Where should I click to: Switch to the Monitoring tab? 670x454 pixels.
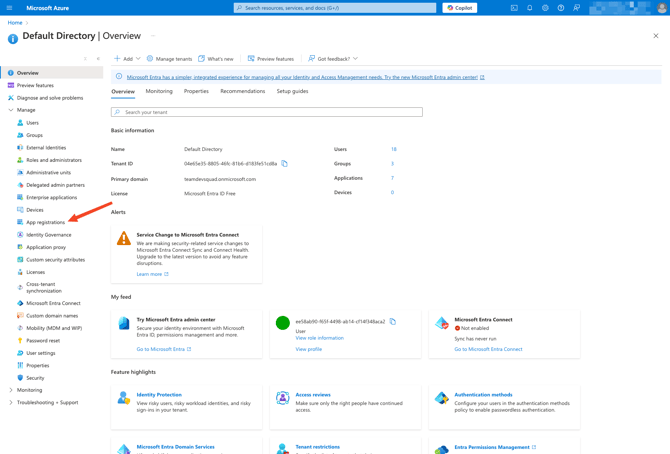click(x=159, y=91)
